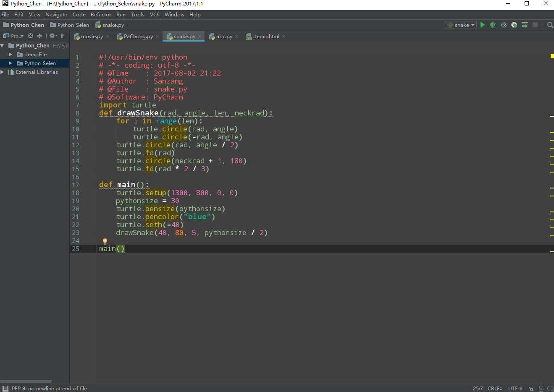Open the inspection profile hector icon
Viewport: 554px width, 392px height.
click(541, 389)
